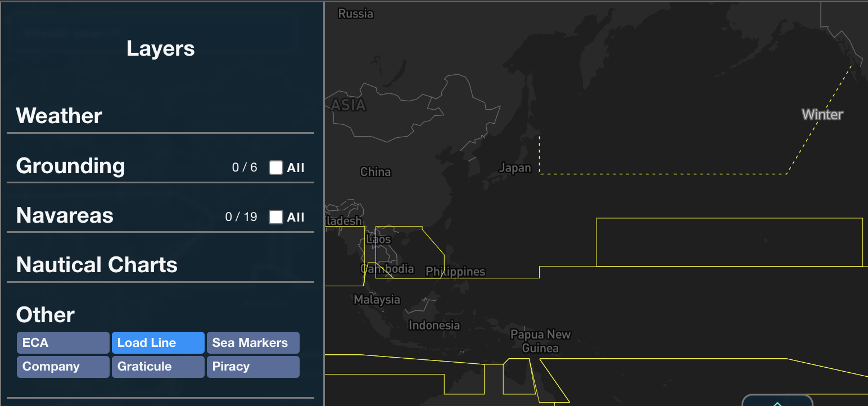Click the Layers panel heading
Screen dimensions: 868x406
pos(160,48)
